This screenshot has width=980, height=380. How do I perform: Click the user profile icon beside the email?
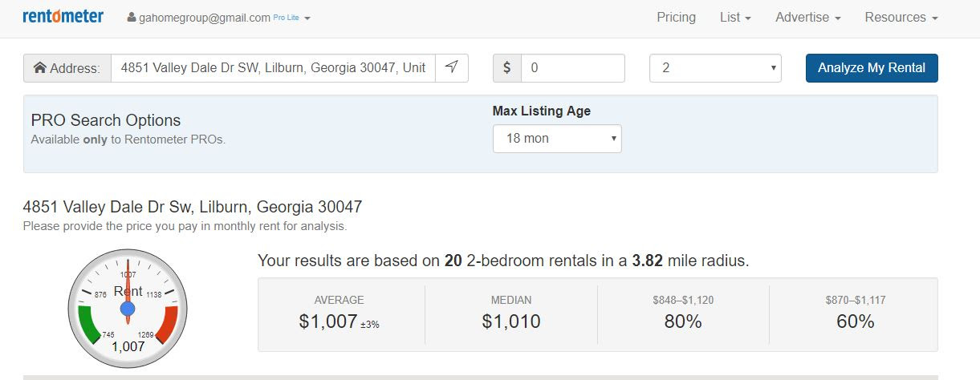pos(132,18)
